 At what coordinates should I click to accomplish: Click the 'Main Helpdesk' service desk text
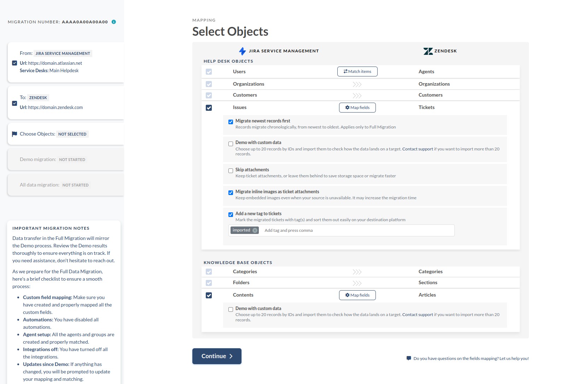point(64,71)
